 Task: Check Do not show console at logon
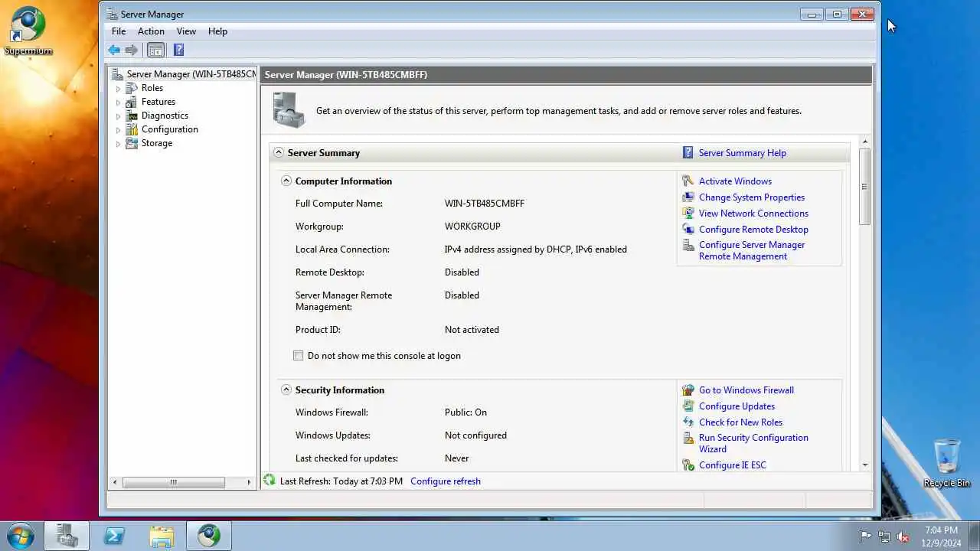coord(299,356)
